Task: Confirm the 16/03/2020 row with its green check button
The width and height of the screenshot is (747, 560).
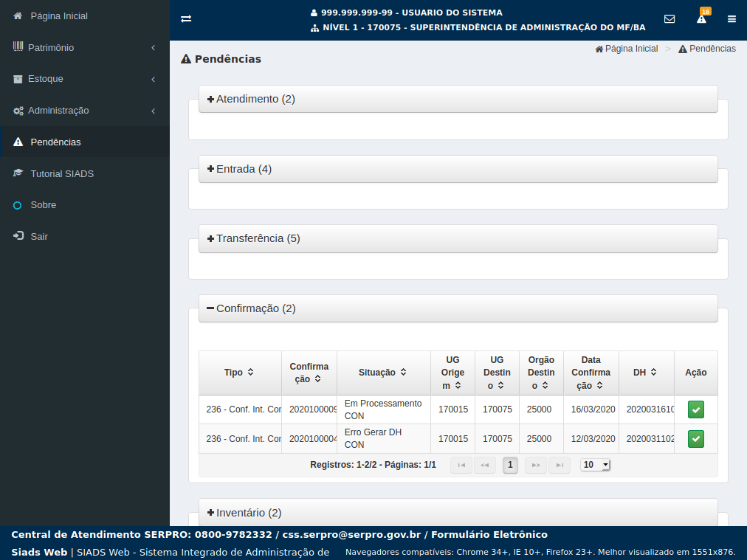Action: [x=696, y=409]
